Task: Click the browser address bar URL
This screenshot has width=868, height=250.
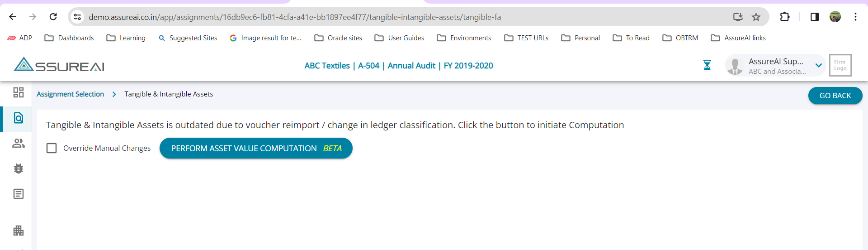Action: point(295,17)
